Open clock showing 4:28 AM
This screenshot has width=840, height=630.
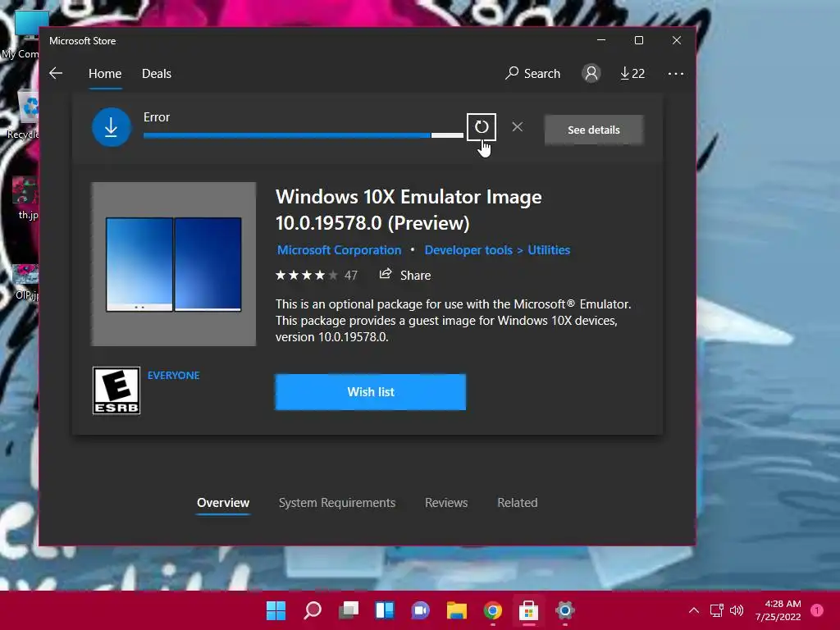click(778, 610)
